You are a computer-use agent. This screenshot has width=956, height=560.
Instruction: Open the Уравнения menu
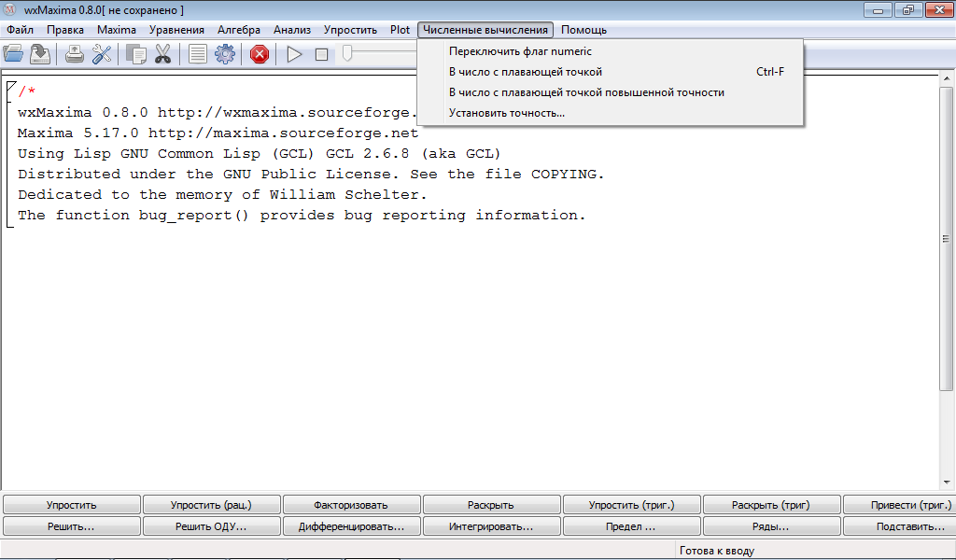click(x=176, y=30)
